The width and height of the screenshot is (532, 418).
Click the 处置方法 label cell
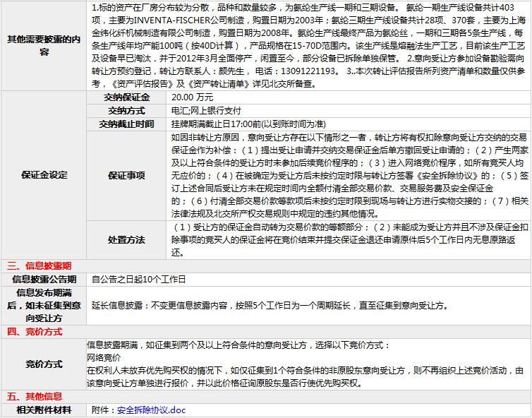tap(126, 239)
